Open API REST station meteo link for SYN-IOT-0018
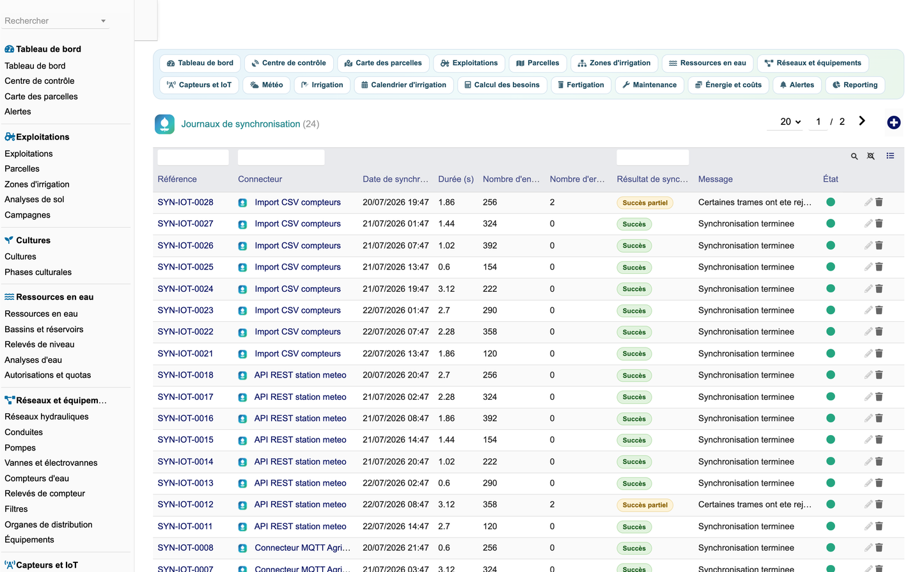924x572 pixels. (300, 375)
